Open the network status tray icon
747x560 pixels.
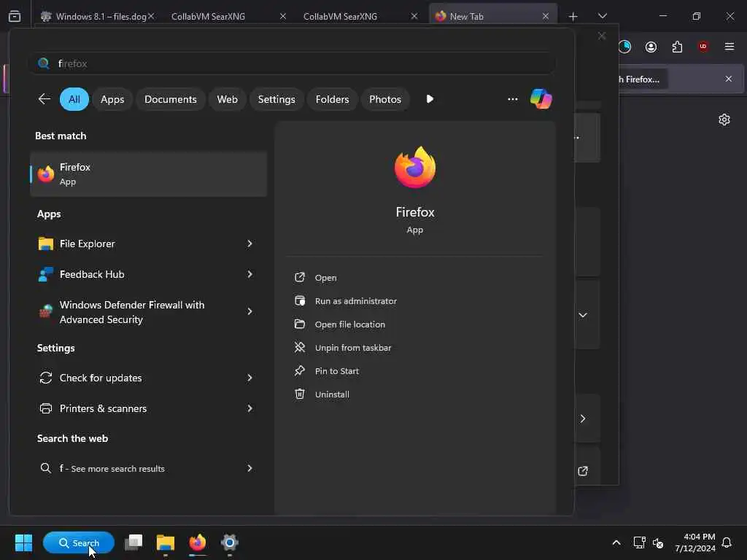tap(639, 542)
